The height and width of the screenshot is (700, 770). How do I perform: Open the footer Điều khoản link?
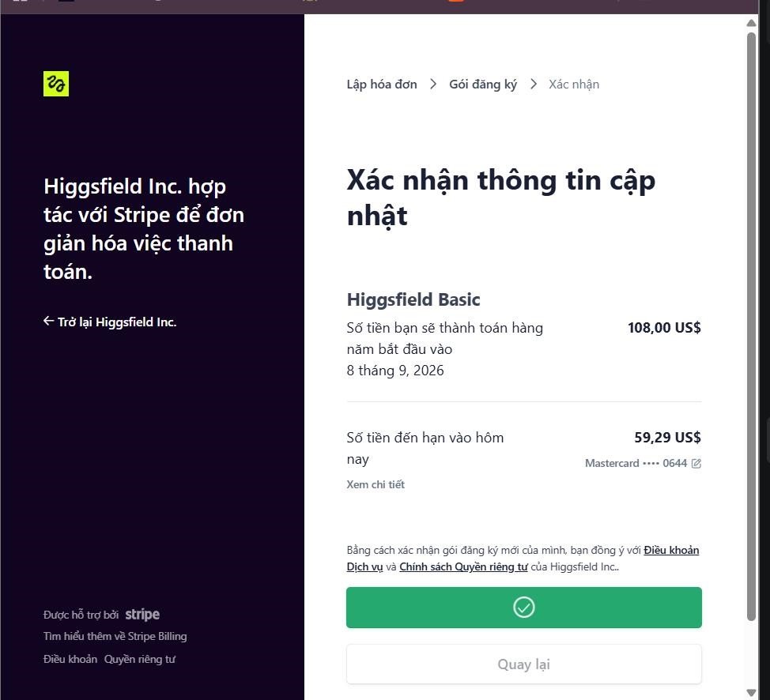point(70,659)
